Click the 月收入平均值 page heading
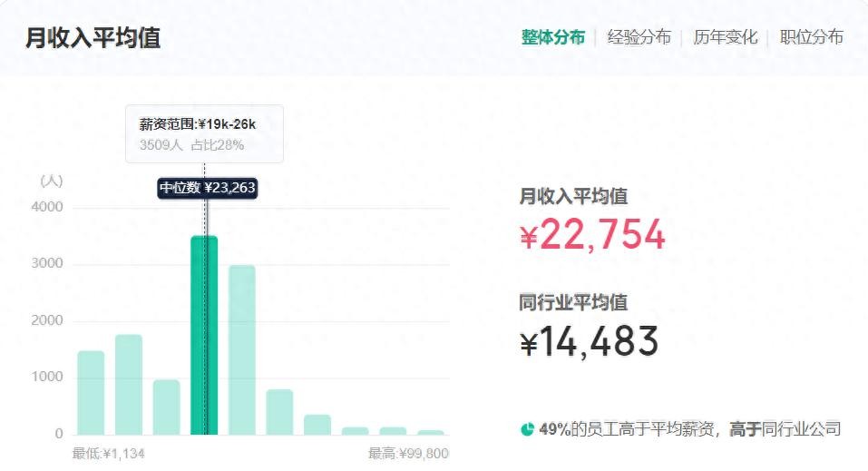The height and width of the screenshot is (471, 868). pos(93,38)
